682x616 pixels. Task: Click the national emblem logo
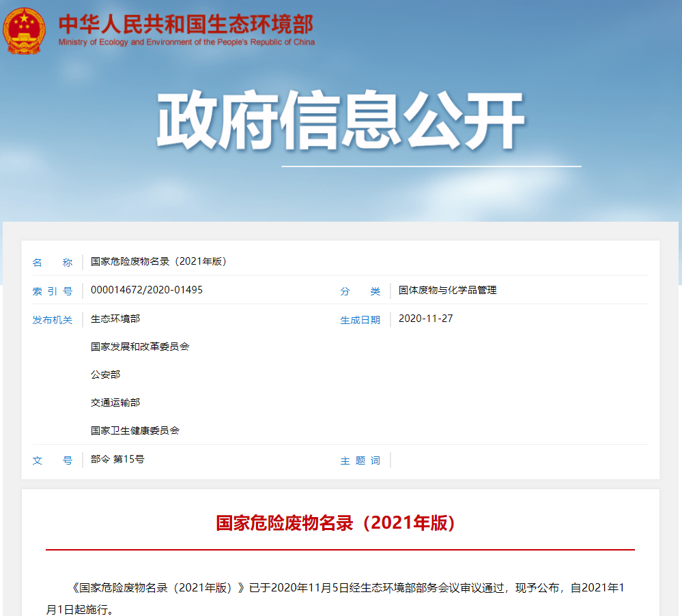click(24, 31)
